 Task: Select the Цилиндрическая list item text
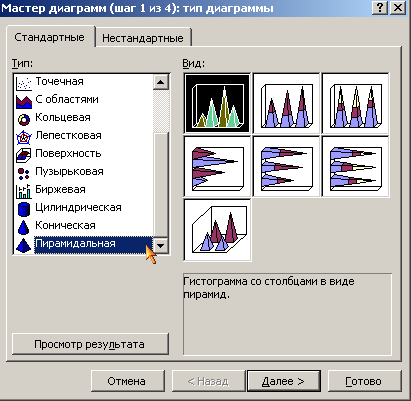(78, 207)
